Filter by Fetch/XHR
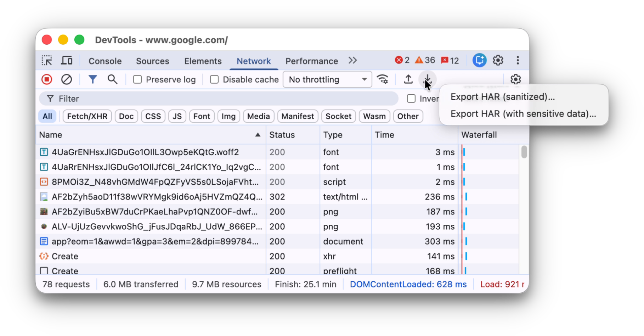Screen dimensions: 644x336 coord(87,116)
